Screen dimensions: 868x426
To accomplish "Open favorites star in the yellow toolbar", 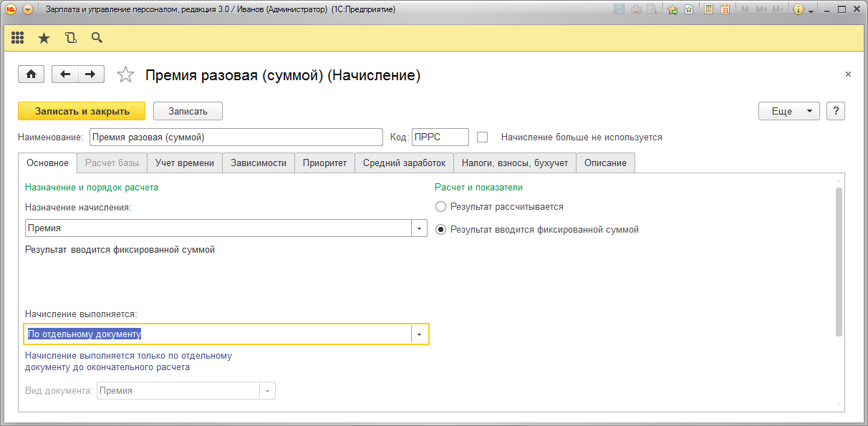I will click(x=44, y=38).
